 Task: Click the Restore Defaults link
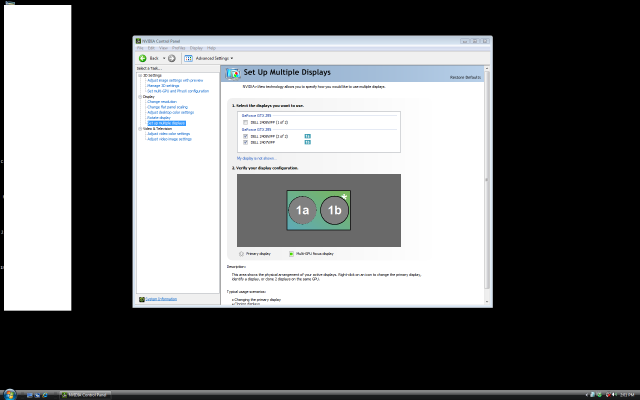pyautogui.click(x=465, y=77)
